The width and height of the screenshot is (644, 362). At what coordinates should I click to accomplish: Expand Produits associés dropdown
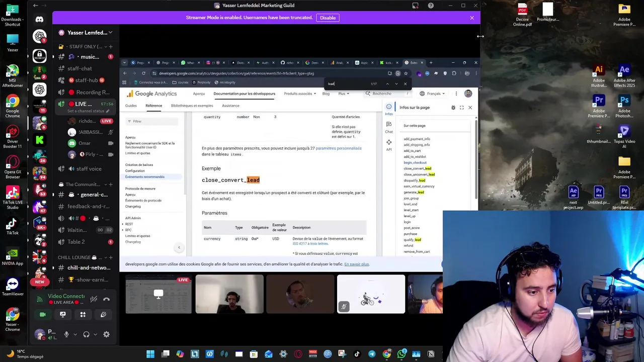tap(300, 94)
